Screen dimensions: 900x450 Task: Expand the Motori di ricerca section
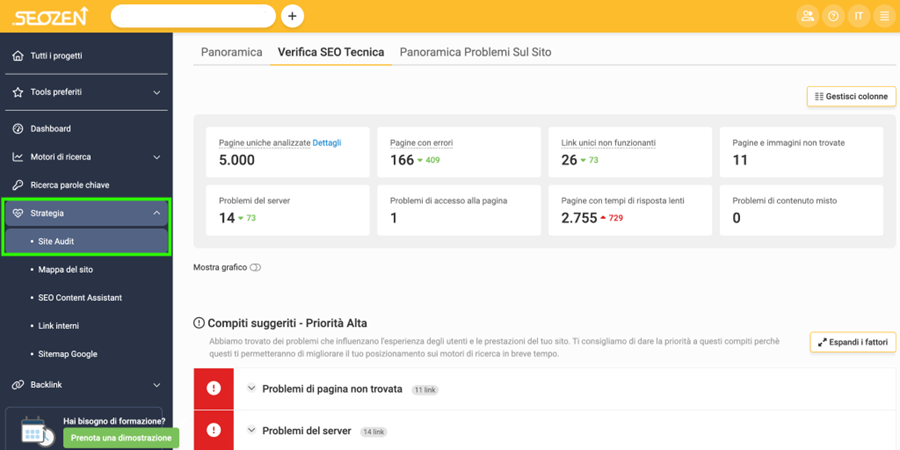[x=156, y=157]
